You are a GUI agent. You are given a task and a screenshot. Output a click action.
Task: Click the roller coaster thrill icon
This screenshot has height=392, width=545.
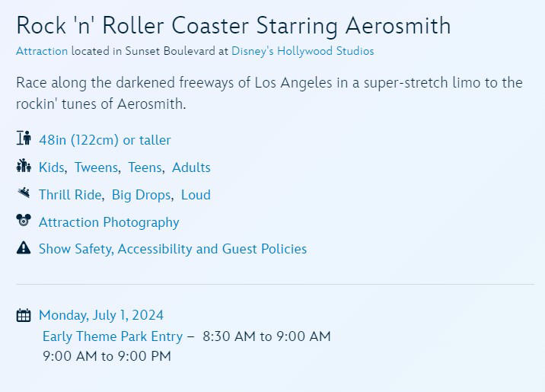[x=24, y=192]
